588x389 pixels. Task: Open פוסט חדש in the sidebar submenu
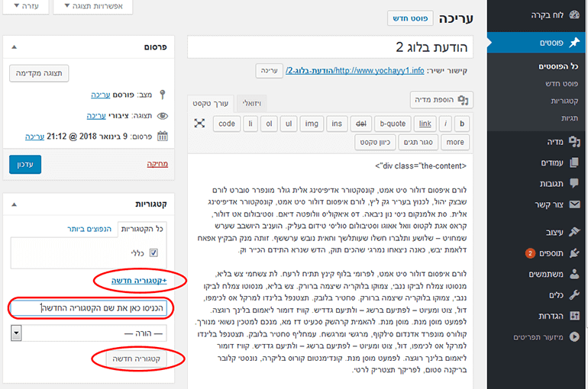[562, 83]
